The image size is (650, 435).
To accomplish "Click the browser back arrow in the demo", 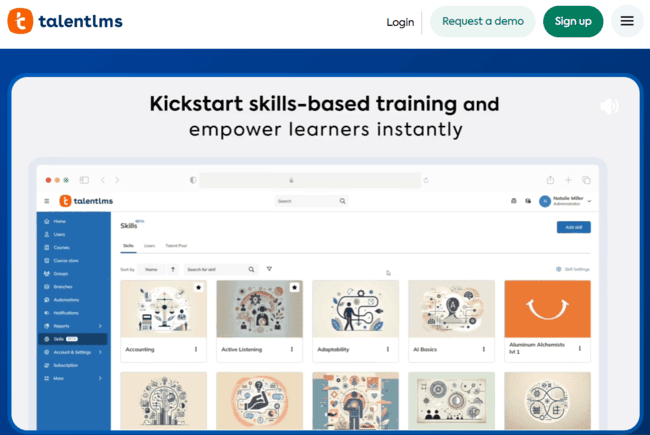I will [103, 180].
